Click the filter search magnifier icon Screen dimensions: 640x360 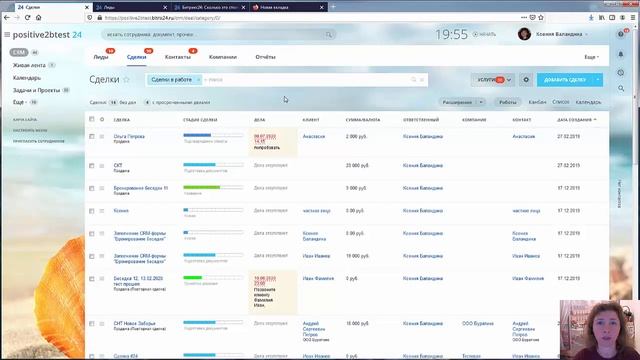(x=413, y=80)
